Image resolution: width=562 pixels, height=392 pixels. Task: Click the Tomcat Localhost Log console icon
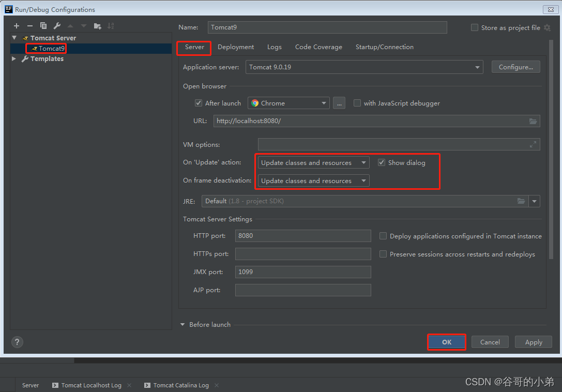(55, 385)
